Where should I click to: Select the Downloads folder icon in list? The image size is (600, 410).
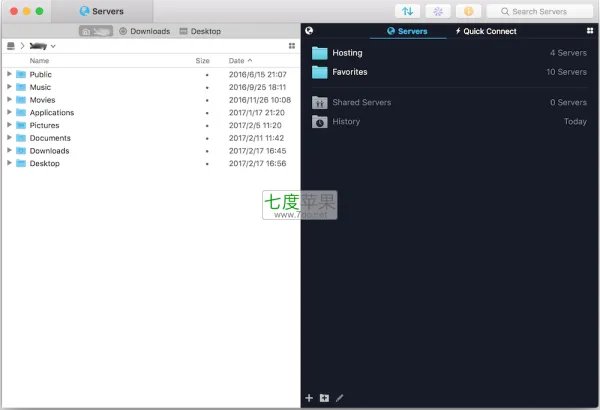coord(21,150)
